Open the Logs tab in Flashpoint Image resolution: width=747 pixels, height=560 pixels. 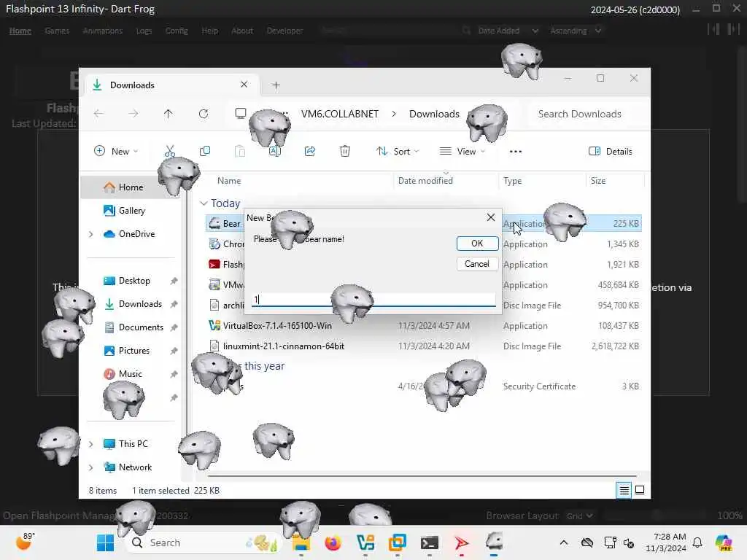[144, 31]
